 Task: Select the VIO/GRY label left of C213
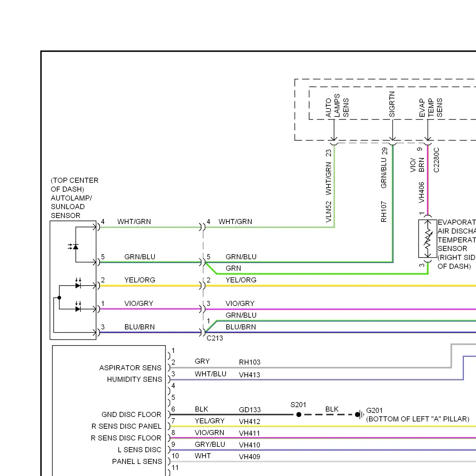[x=139, y=303]
